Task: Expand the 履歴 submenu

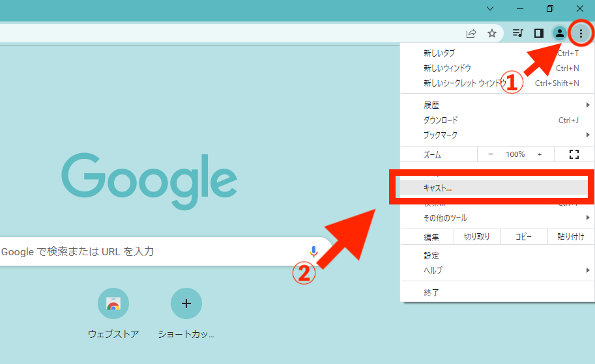Action: [497, 105]
